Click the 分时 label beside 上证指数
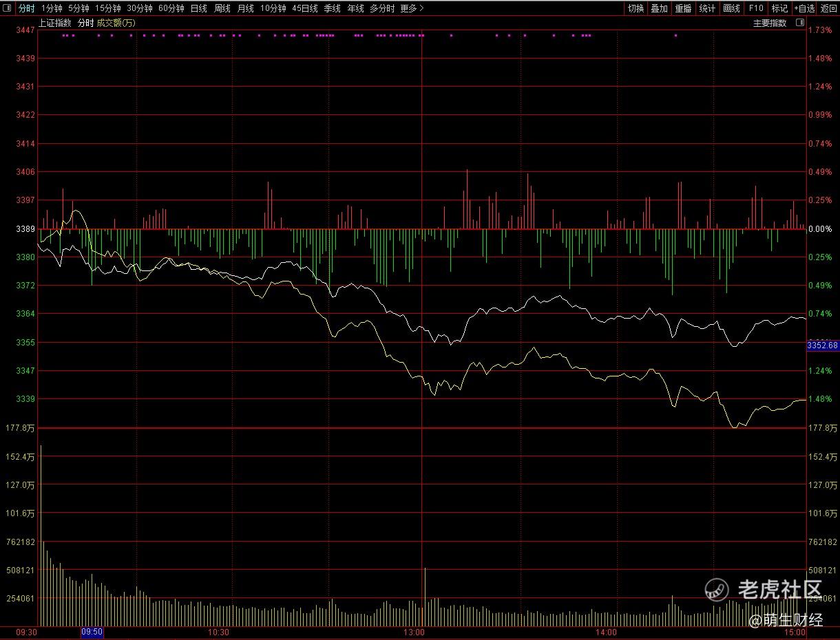This screenshot has width=840, height=640. 85,23
